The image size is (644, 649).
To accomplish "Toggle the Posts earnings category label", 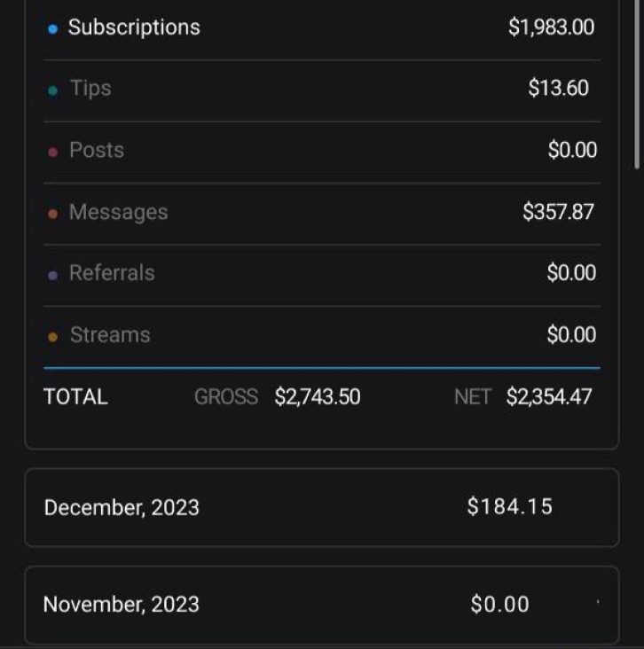I will point(97,151).
